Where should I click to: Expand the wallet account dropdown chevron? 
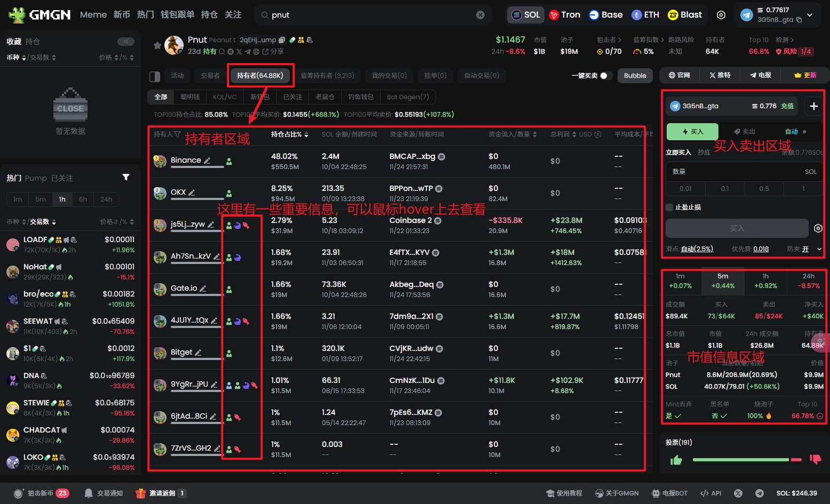[x=810, y=15]
